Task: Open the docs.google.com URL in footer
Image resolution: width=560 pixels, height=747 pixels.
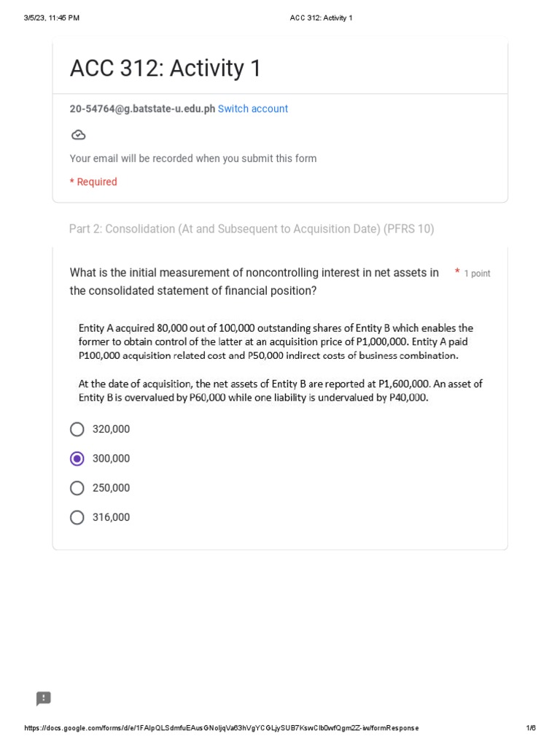Action: click(222, 728)
